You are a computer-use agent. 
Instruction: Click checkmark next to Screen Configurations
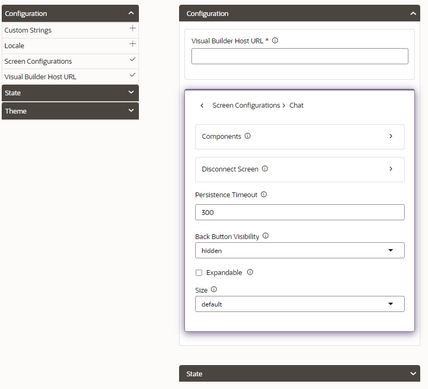point(132,59)
